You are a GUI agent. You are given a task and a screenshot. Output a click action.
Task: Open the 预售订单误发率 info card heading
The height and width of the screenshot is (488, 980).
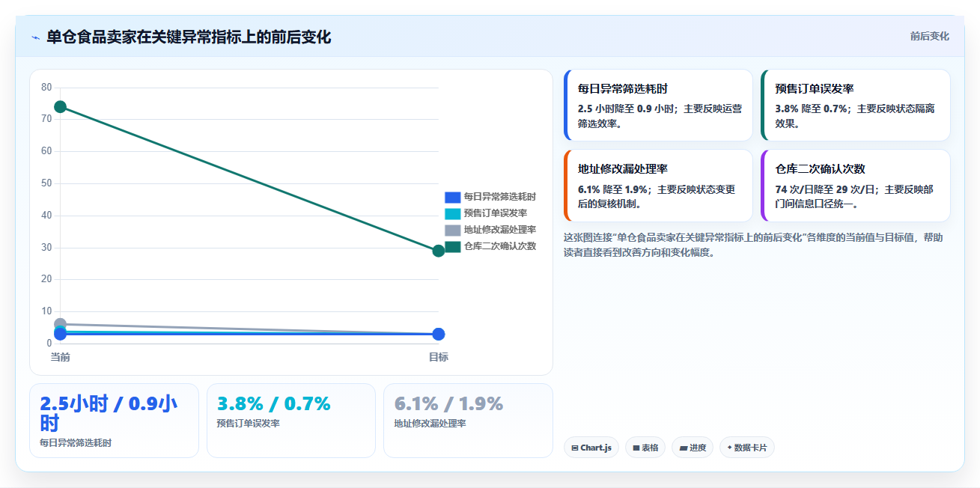pos(815,88)
